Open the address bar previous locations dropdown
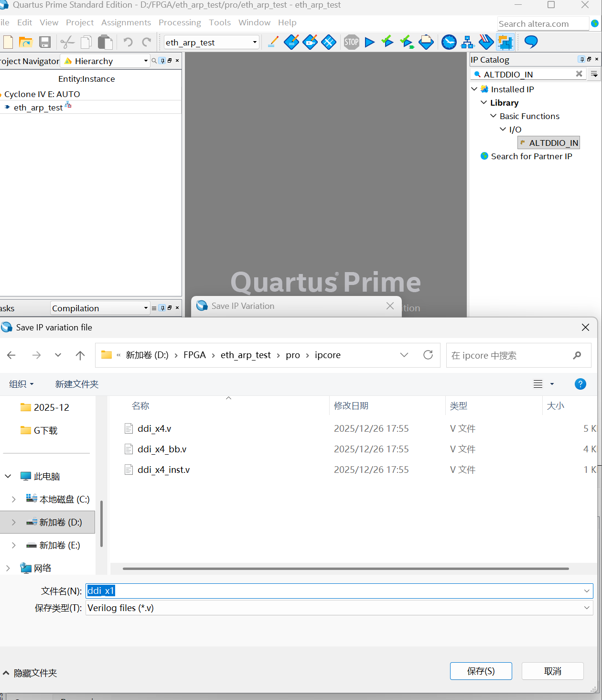The height and width of the screenshot is (700, 602). coord(404,355)
